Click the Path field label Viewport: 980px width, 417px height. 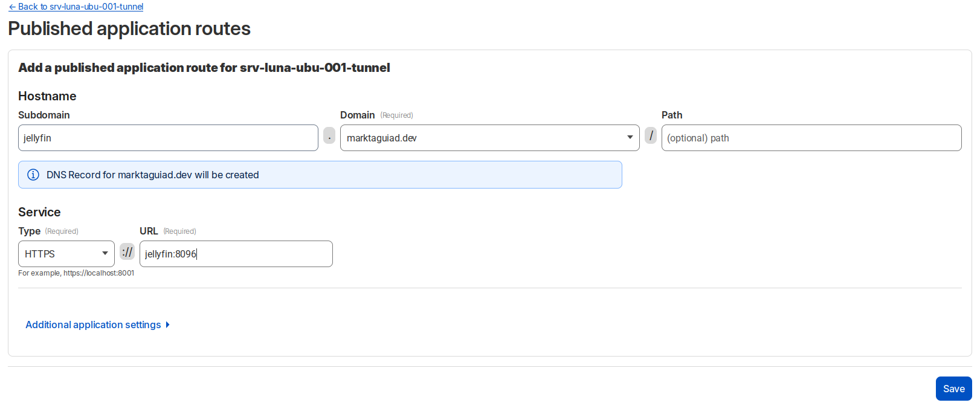(672, 115)
